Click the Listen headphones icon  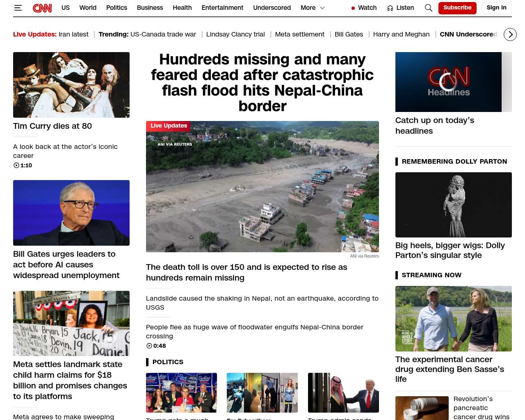tap(390, 8)
